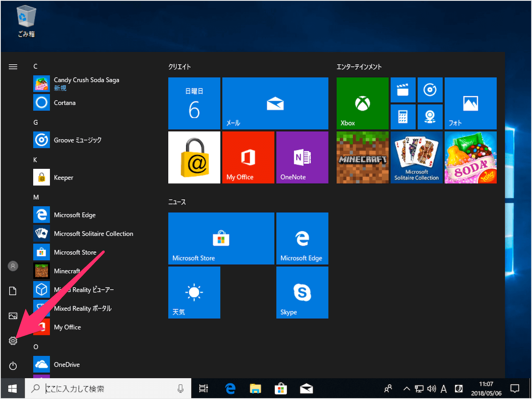The height and width of the screenshot is (399, 532).
Task: Click the Windows Start button
Action: pyautogui.click(x=12, y=389)
